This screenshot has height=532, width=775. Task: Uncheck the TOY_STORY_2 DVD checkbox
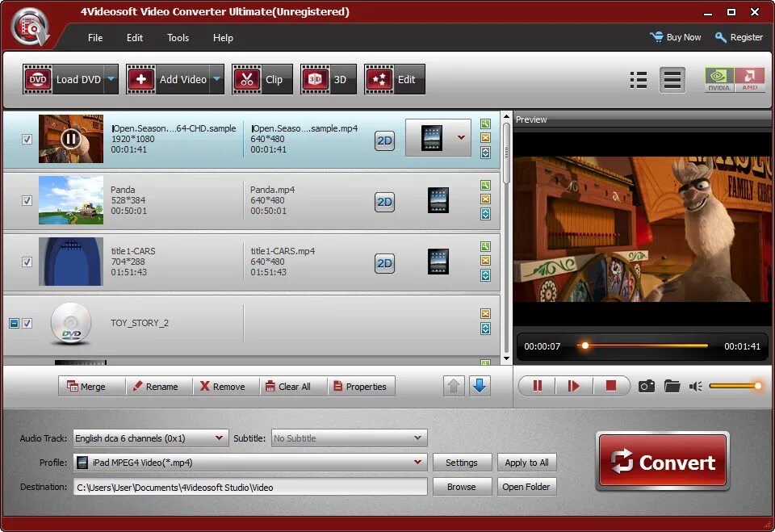27,324
